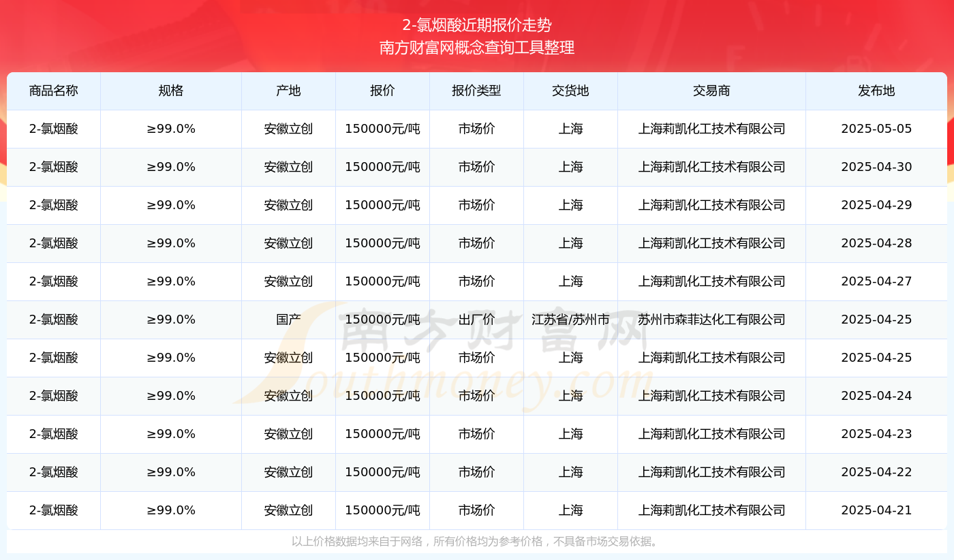954x560 pixels.
Task: Click 150000元/吨 in the 2025-04-21 row
Action: pos(382,510)
